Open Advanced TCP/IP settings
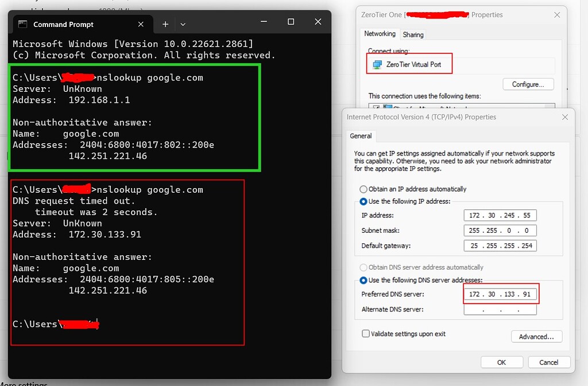The width and height of the screenshot is (588, 386). click(536, 336)
